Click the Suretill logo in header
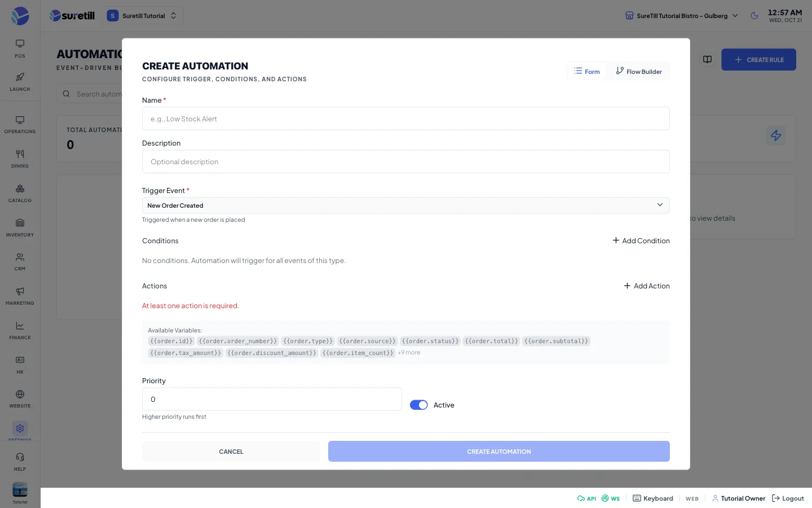 [72, 16]
